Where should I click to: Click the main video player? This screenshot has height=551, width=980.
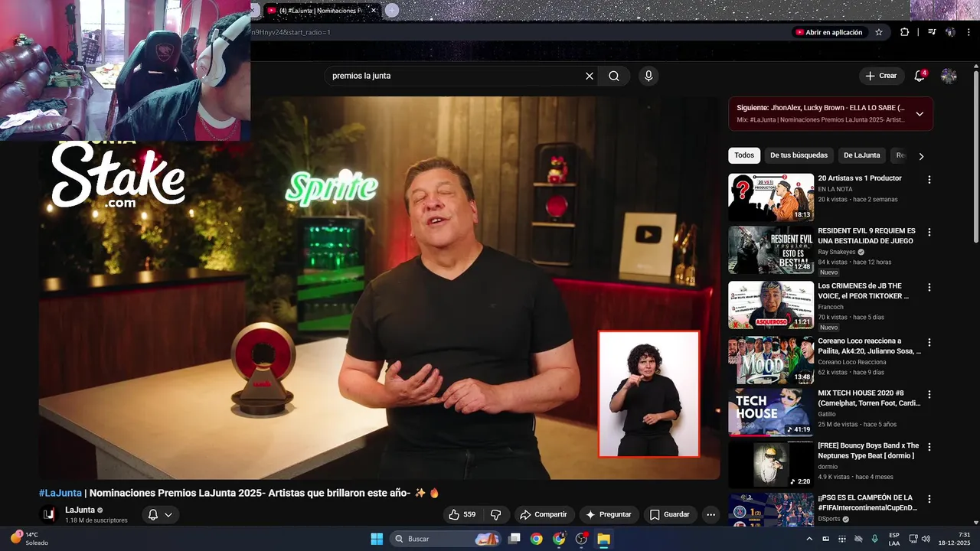point(380,288)
